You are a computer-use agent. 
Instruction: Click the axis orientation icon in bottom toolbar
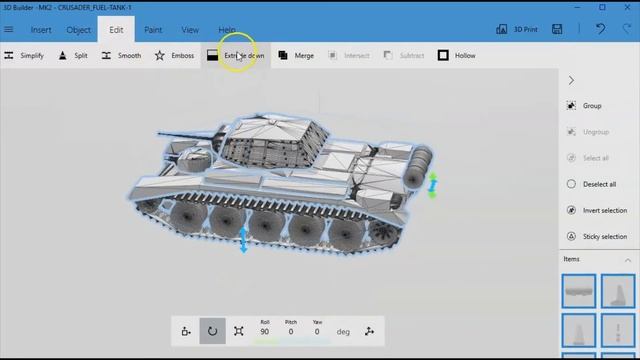(369, 331)
